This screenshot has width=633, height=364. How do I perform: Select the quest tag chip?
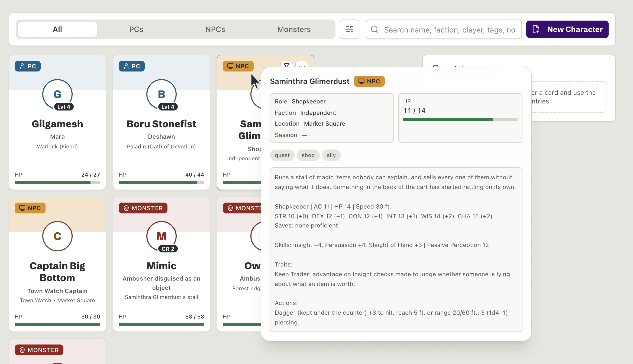pyautogui.click(x=282, y=155)
